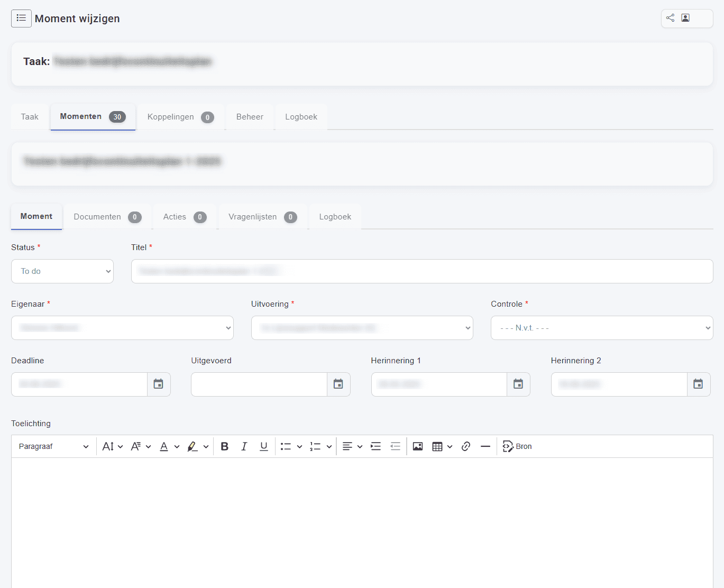724x588 pixels.
Task: Open the Deadline calendar picker
Action: click(159, 384)
